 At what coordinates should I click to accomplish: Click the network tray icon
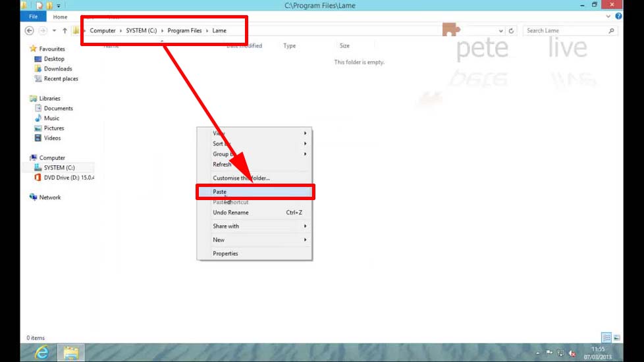(560, 353)
